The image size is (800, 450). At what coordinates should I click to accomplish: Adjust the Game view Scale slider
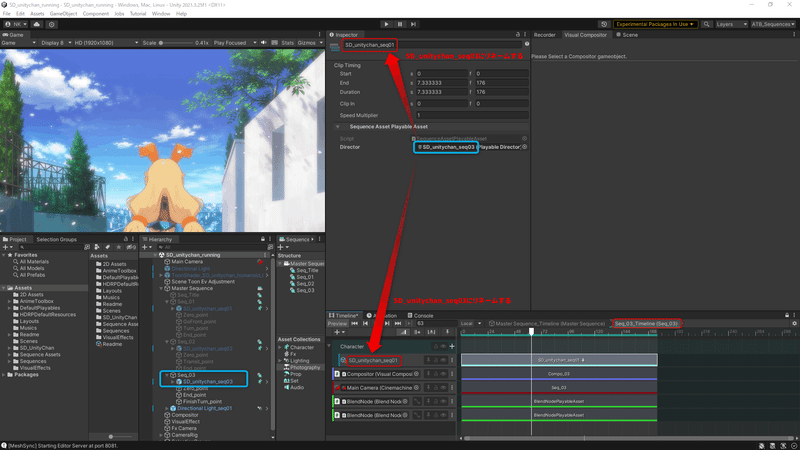(176, 43)
